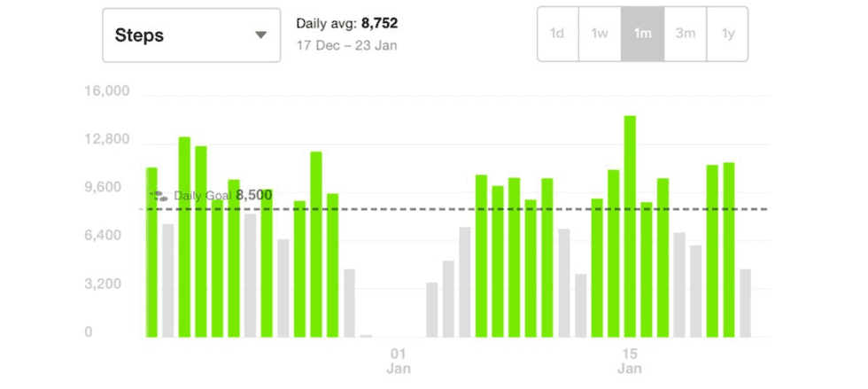Show the 3m time range
This screenshot has width=868, height=389.
685,34
